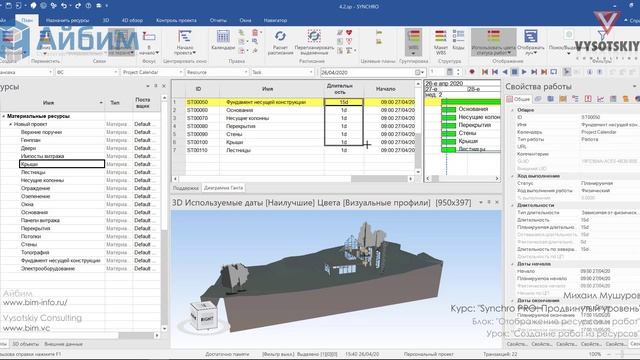Switch to Внешние данные bottom tab
This screenshot has height=360, width=640.
point(63,344)
